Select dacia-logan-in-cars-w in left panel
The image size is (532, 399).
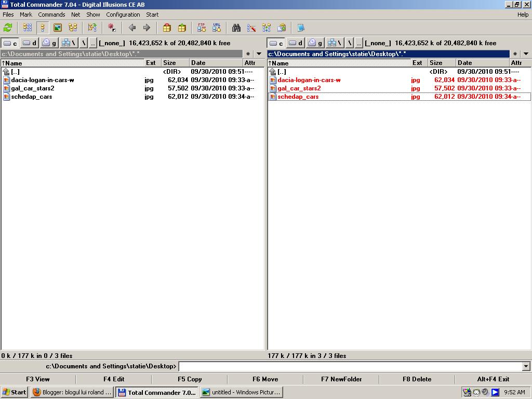click(132, 80)
